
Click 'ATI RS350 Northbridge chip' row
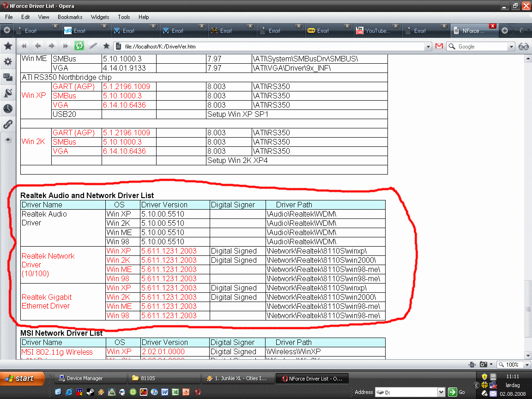point(204,78)
